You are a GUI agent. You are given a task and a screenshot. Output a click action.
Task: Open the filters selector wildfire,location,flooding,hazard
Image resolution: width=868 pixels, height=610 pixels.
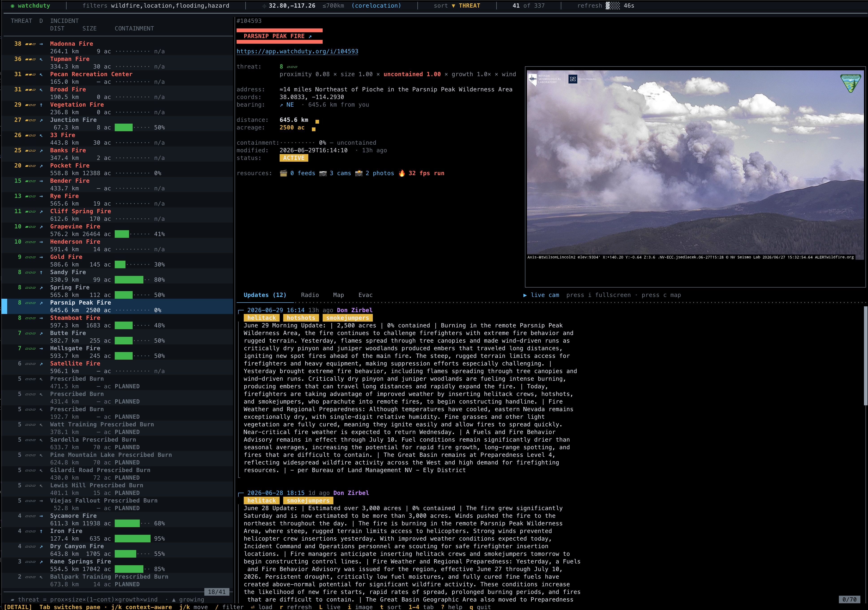156,6
